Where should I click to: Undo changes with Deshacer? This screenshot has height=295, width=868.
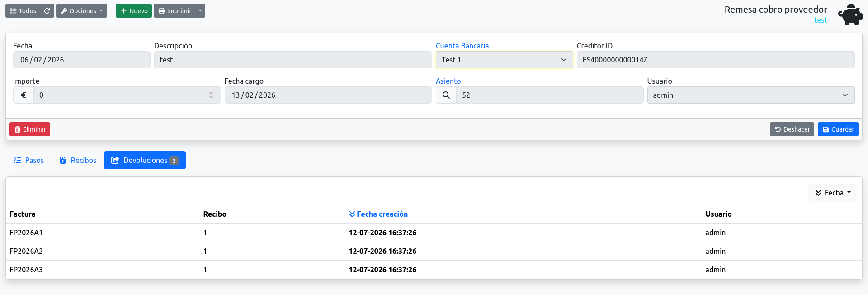pos(792,129)
